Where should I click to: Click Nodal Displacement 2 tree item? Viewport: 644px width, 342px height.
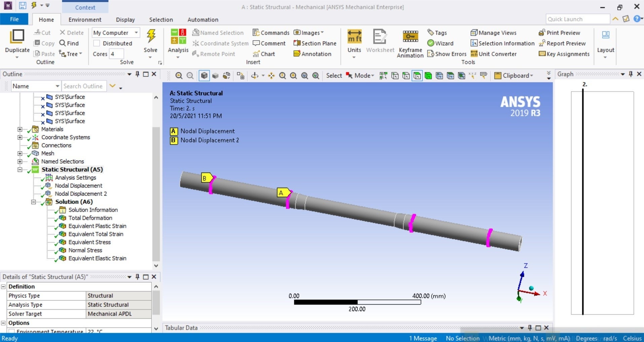(x=81, y=194)
